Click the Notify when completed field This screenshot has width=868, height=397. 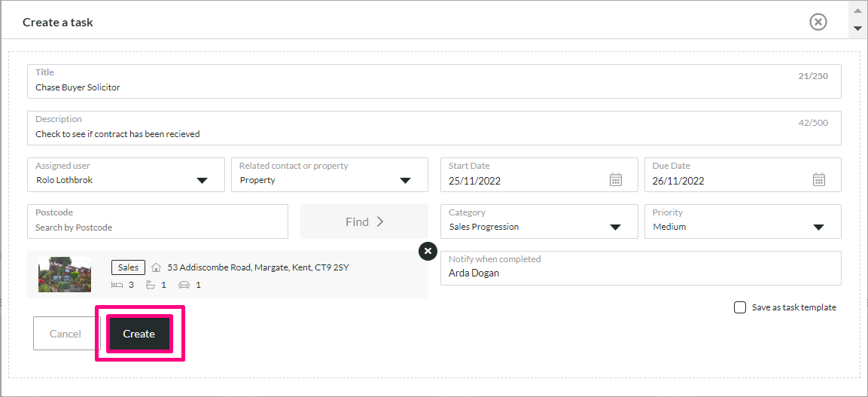(x=641, y=268)
